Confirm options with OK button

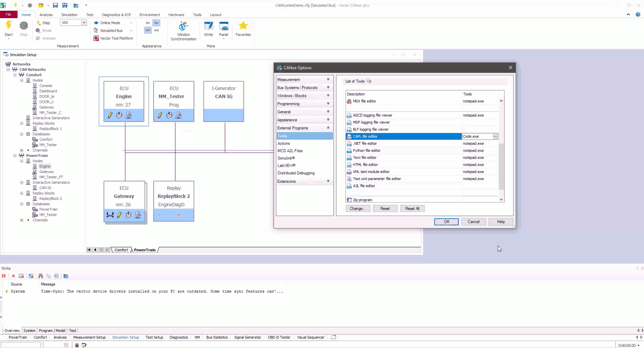click(446, 222)
